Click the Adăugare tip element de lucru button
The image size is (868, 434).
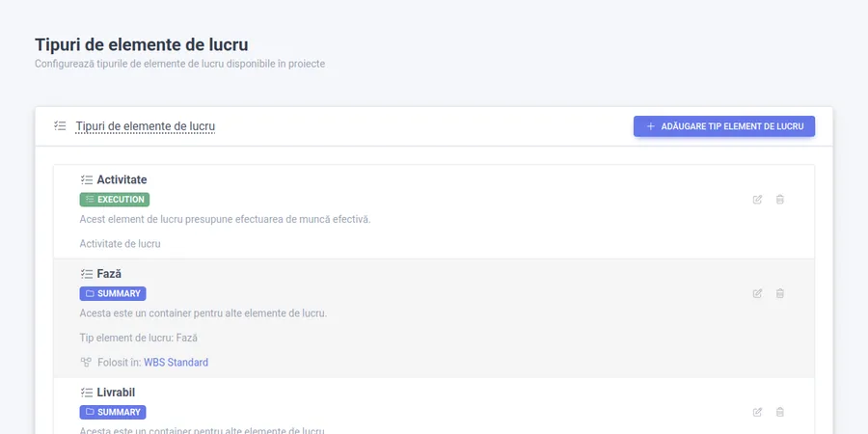point(724,126)
